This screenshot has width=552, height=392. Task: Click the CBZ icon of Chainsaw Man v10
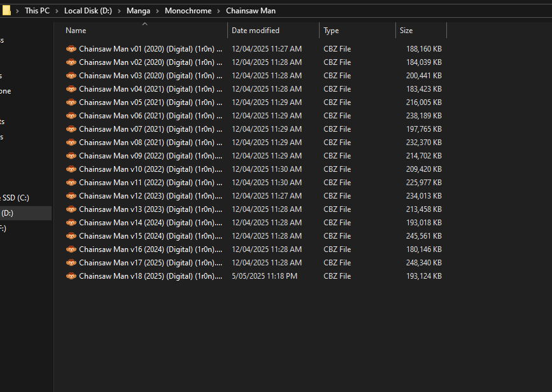(x=71, y=169)
